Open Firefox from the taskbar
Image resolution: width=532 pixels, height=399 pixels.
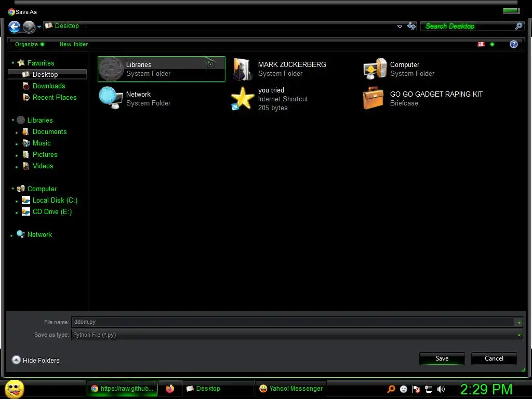pos(170,389)
